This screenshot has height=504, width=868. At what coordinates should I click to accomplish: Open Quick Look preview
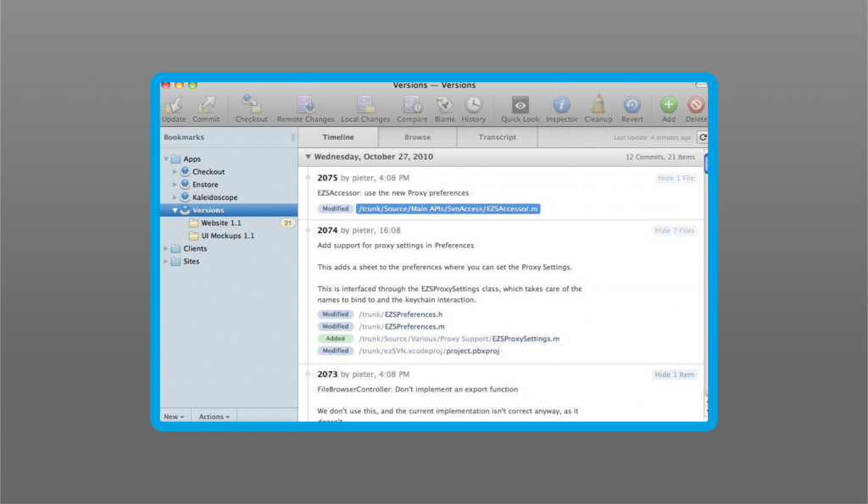point(520,109)
